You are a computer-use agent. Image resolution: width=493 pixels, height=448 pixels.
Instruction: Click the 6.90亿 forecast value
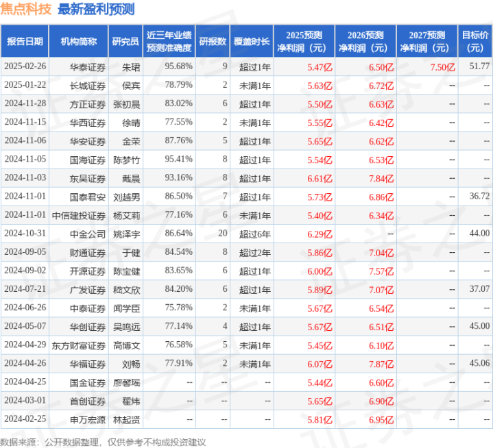click(x=381, y=401)
